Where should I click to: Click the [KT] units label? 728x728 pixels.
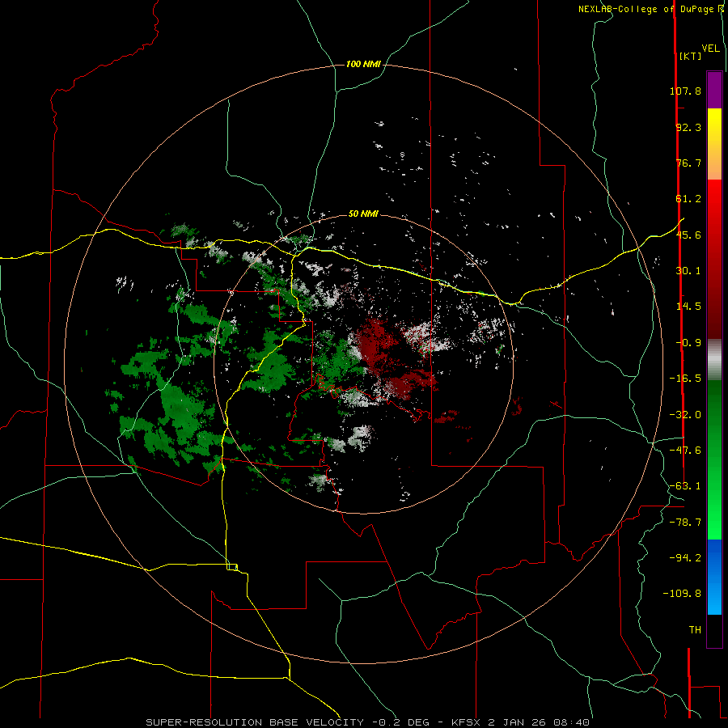tap(691, 56)
